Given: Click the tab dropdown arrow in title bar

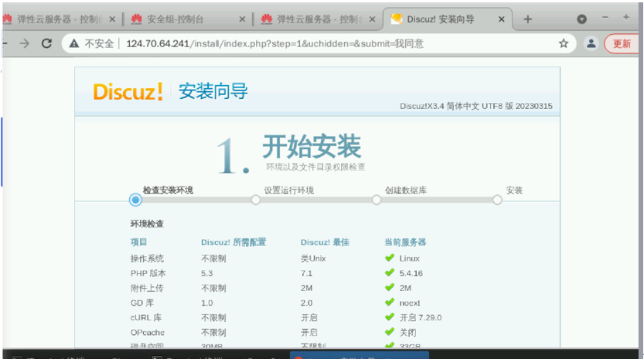Looking at the screenshot, I should pos(581,19).
